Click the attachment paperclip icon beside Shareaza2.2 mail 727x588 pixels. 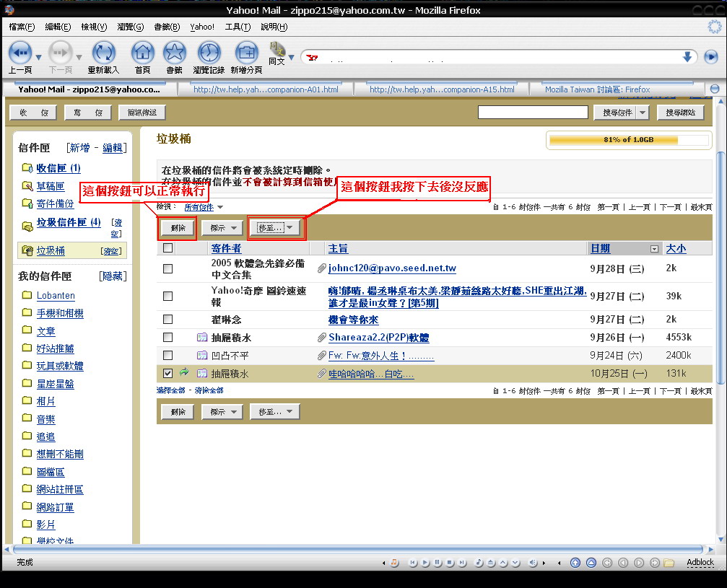click(x=322, y=338)
